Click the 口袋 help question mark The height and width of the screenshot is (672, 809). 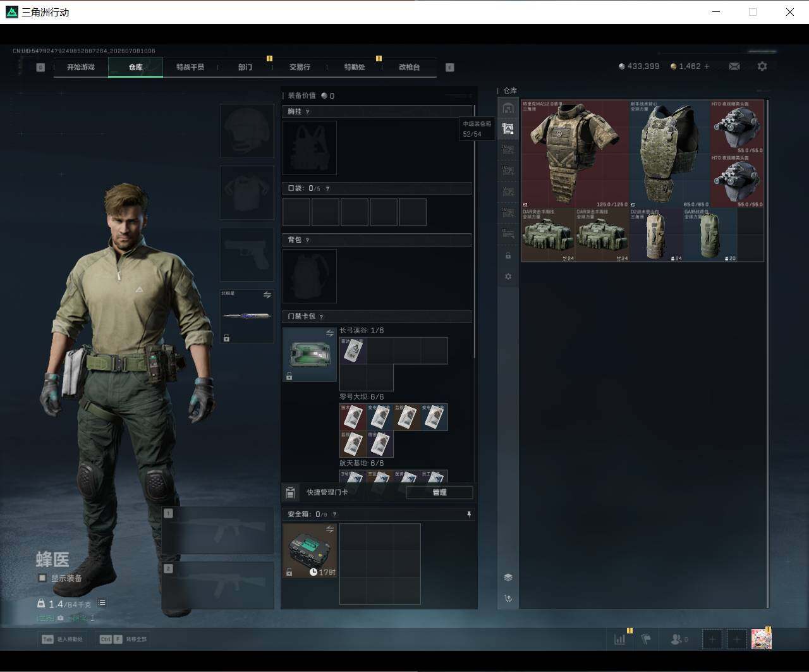[x=327, y=188]
